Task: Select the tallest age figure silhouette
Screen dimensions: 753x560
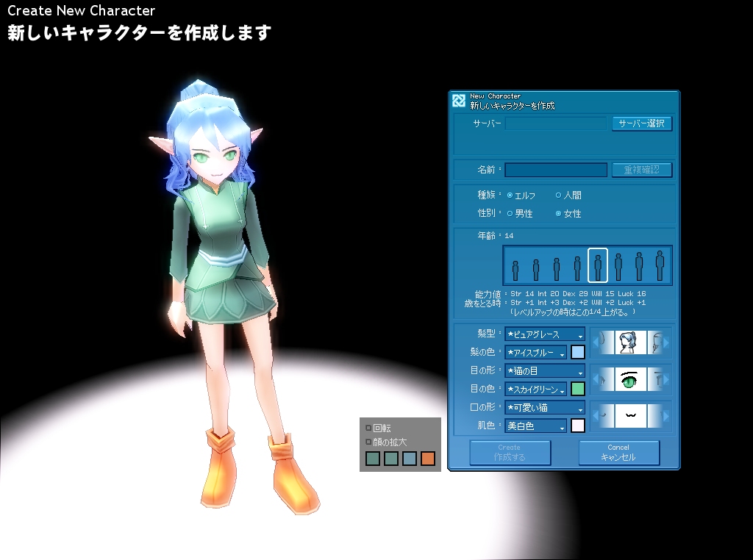Action: pos(660,265)
